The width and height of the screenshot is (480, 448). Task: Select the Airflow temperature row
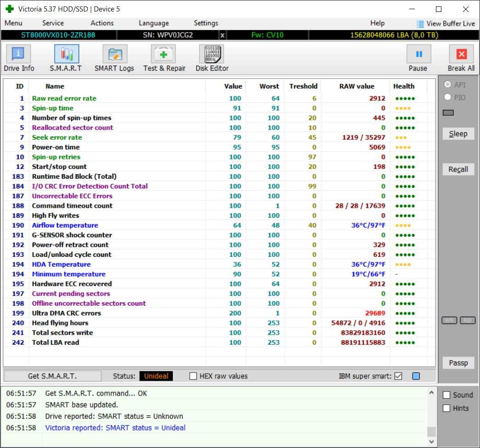coord(219,225)
